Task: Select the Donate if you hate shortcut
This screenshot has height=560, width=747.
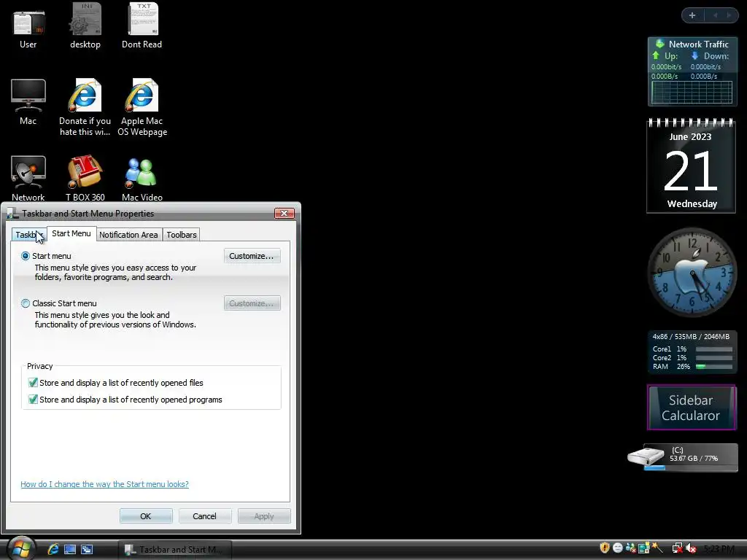Action: pyautogui.click(x=85, y=108)
